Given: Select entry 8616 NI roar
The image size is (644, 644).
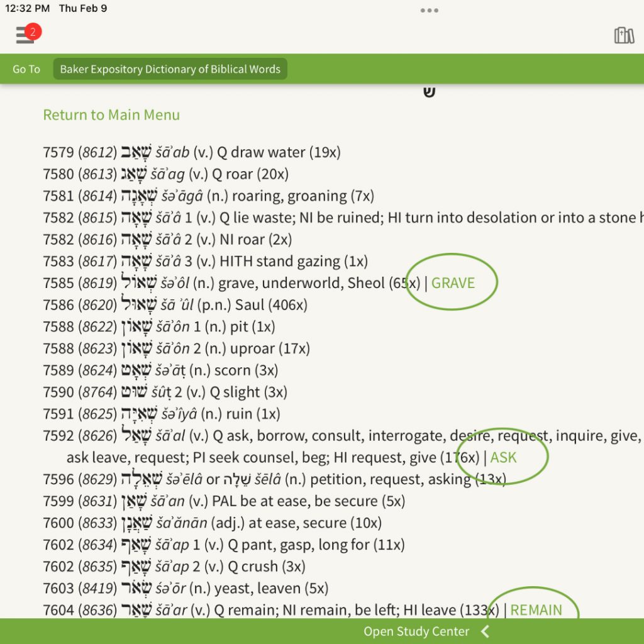Looking at the screenshot, I should point(167,240).
